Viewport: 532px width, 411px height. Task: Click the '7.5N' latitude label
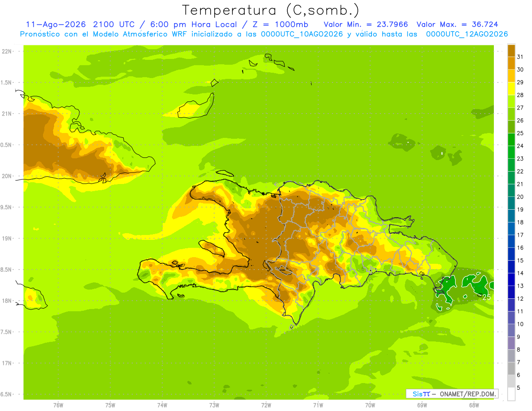[7, 332]
